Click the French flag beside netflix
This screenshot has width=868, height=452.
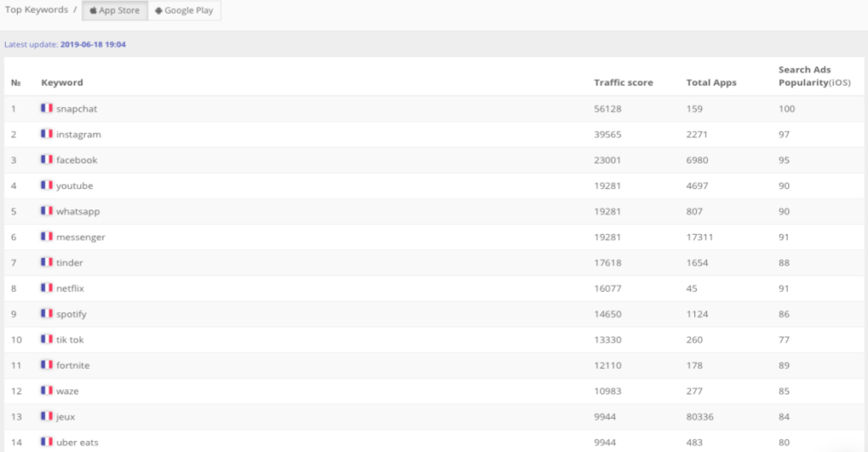47,287
